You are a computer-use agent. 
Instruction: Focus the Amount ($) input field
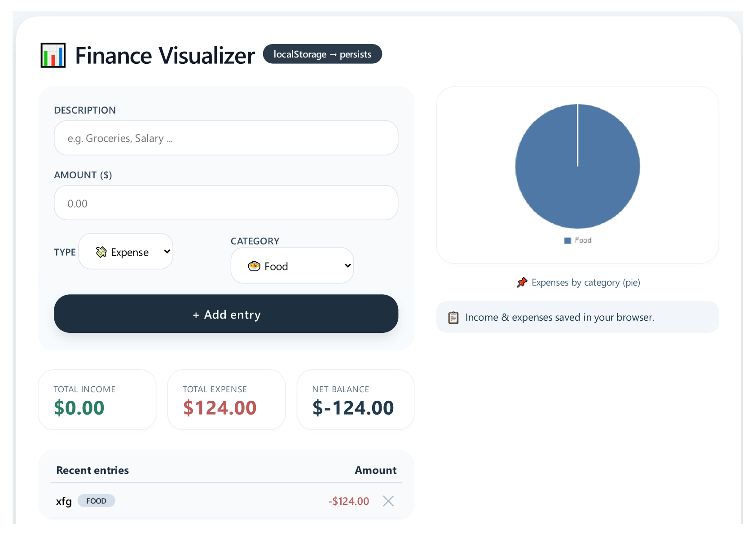(226, 203)
